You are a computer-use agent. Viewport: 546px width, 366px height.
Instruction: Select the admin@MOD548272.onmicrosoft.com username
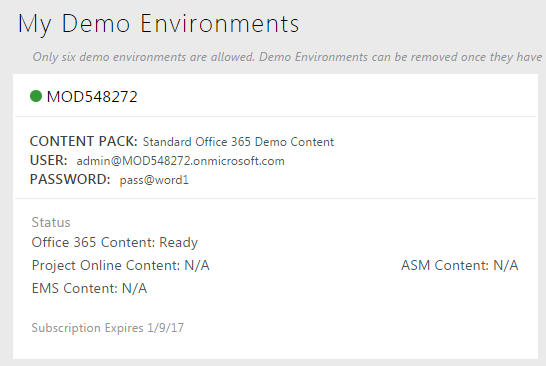pos(180,161)
